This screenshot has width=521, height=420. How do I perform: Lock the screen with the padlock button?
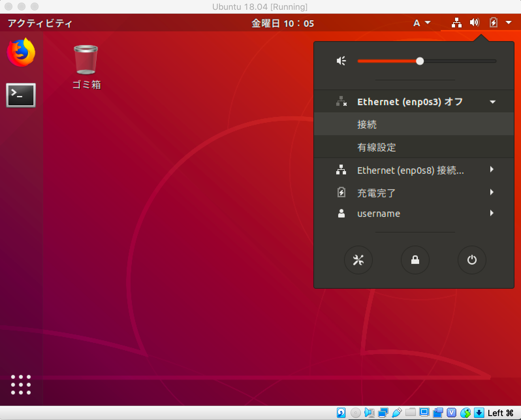415,260
